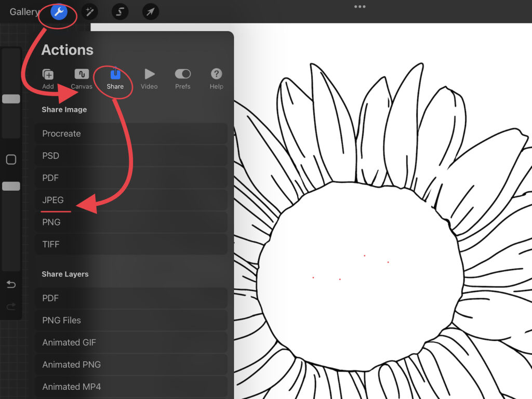Export layers as Animated PNG

point(131,364)
